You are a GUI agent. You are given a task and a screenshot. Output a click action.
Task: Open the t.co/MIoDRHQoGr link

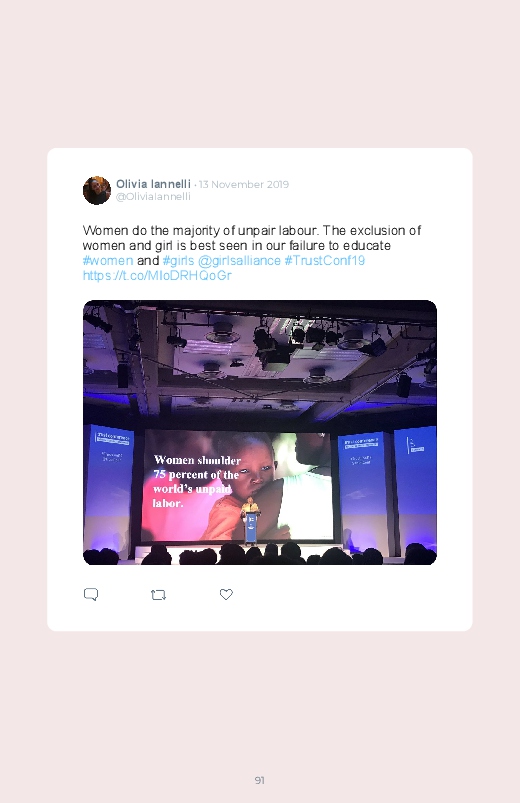[157, 276]
